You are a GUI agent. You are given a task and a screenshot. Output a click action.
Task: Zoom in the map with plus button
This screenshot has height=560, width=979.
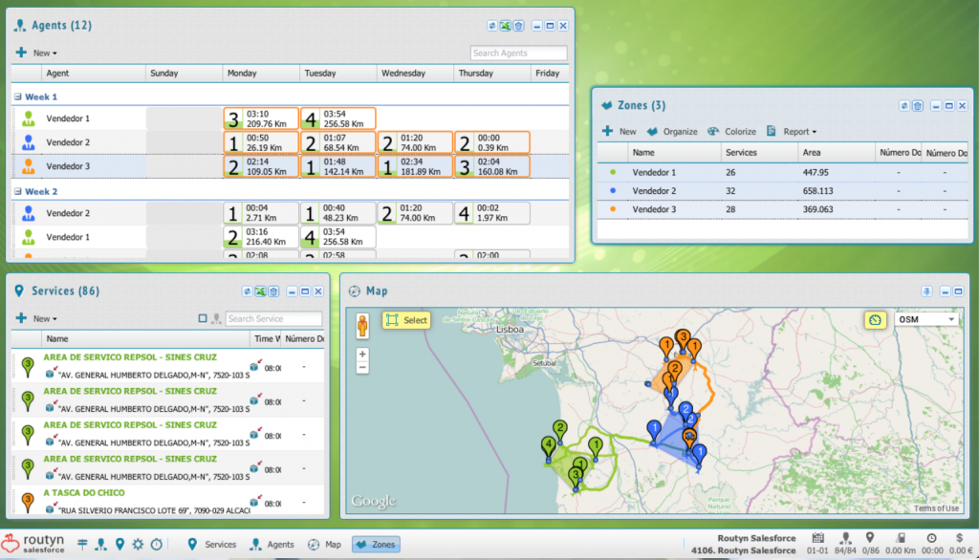362,355
